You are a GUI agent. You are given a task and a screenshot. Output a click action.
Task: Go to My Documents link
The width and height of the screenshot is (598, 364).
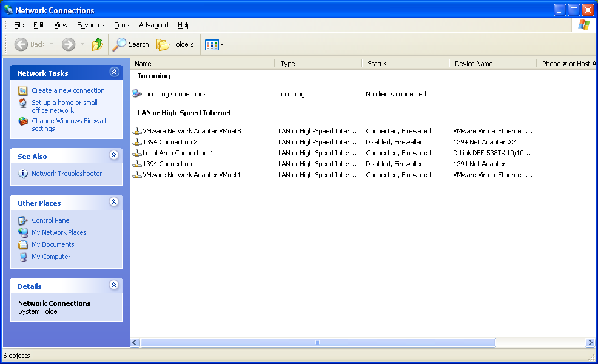[x=53, y=244]
